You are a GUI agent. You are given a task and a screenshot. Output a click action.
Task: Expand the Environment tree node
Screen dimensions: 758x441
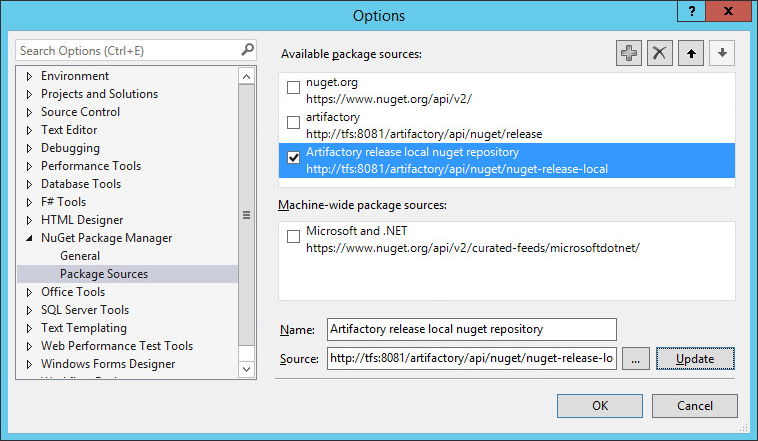tap(29, 76)
